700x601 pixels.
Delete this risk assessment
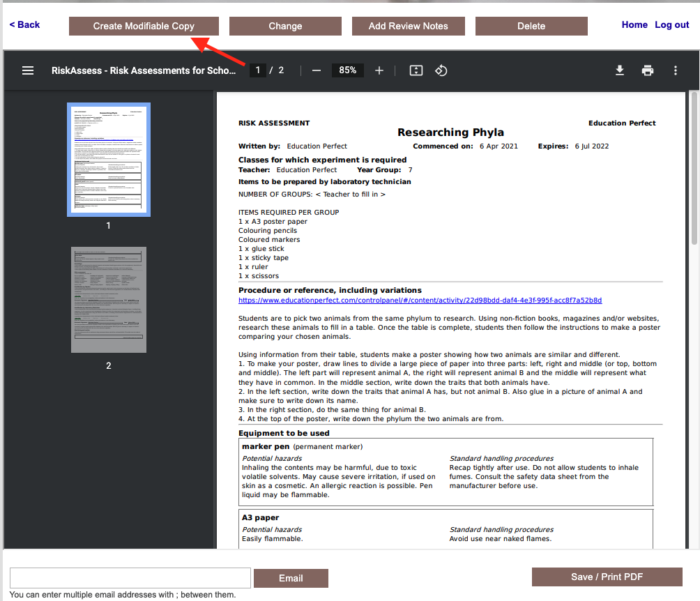point(531,26)
